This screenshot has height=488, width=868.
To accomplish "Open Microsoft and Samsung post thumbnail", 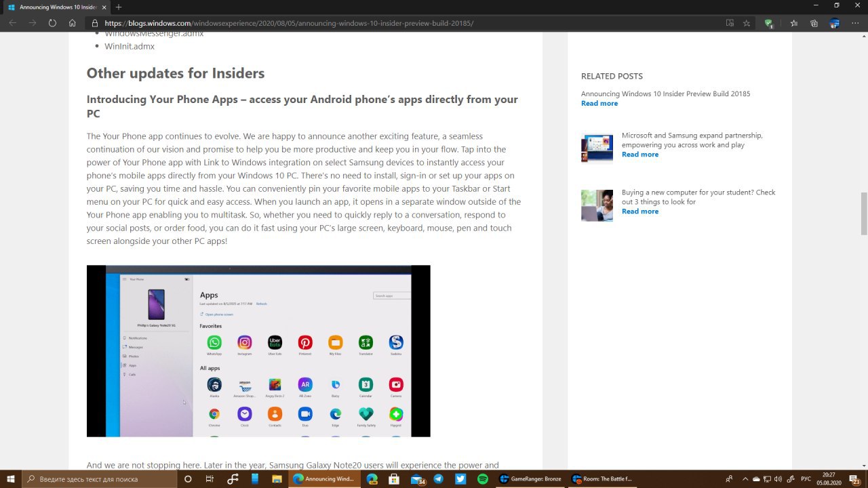I will point(597,148).
